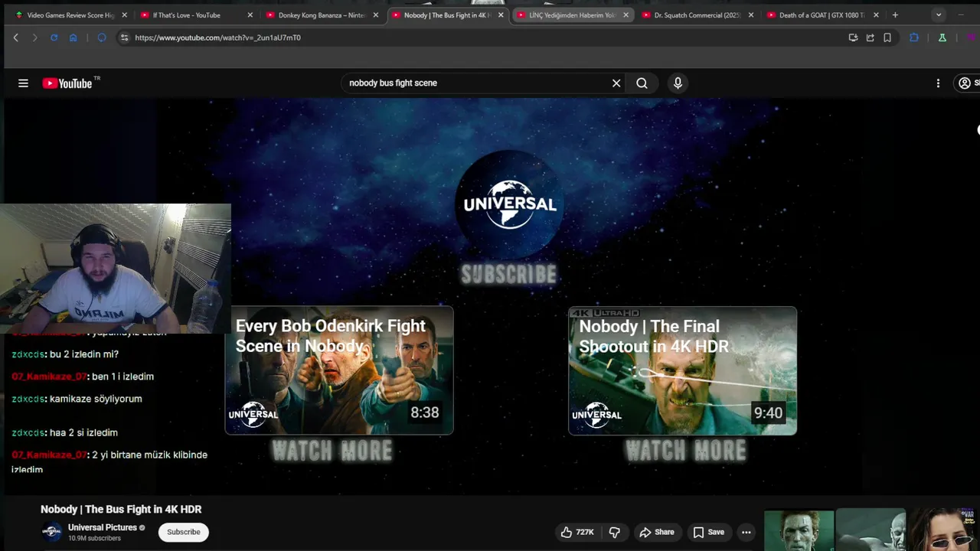The image size is (980, 551).
Task: Share this page from address bar
Action: coord(870,37)
